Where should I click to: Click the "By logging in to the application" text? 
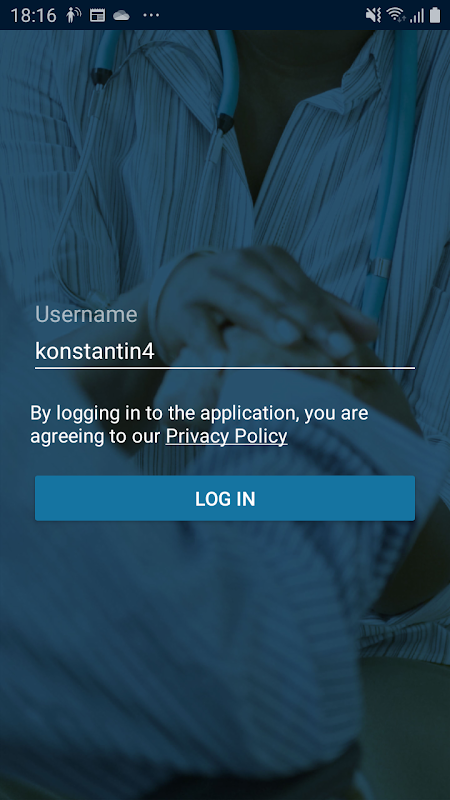coord(164,412)
